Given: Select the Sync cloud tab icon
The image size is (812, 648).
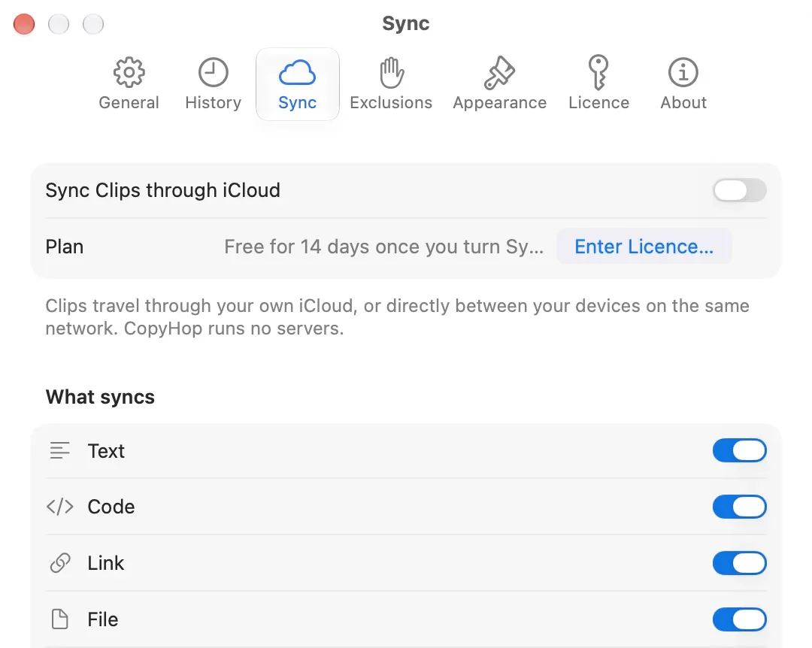Looking at the screenshot, I should point(297,72).
